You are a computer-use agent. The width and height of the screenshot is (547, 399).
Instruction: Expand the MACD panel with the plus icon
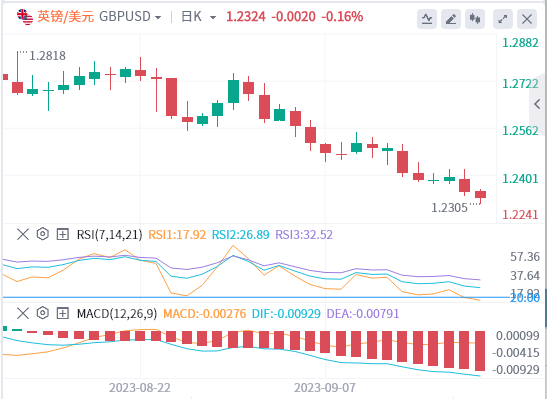coord(62,314)
